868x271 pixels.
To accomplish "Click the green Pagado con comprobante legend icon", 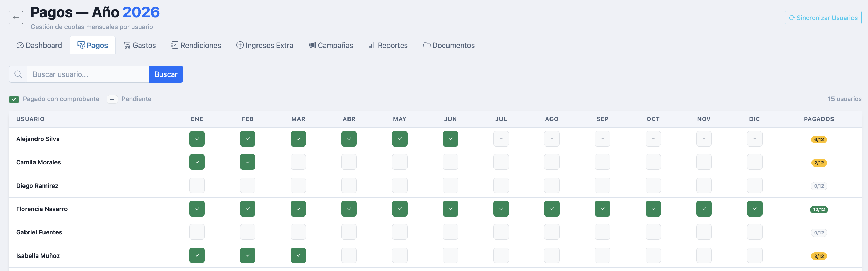I will pos(14,99).
